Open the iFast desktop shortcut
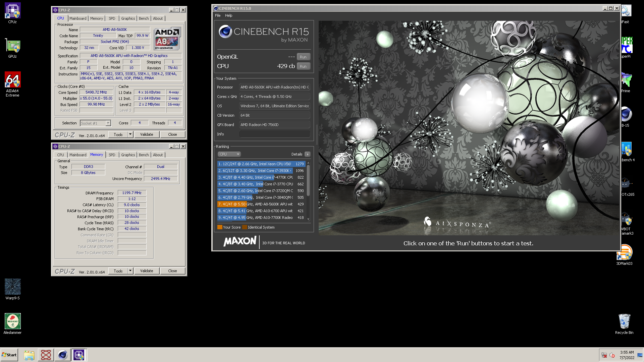The width and height of the screenshot is (644, 362). point(626,13)
